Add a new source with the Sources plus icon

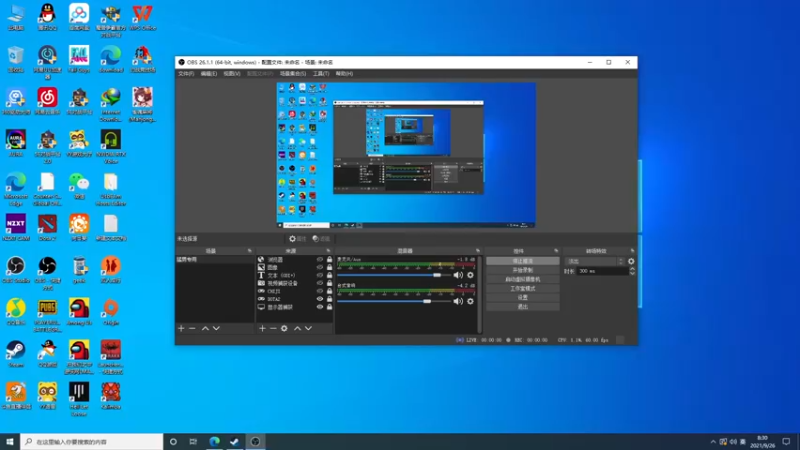coord(262,329)
